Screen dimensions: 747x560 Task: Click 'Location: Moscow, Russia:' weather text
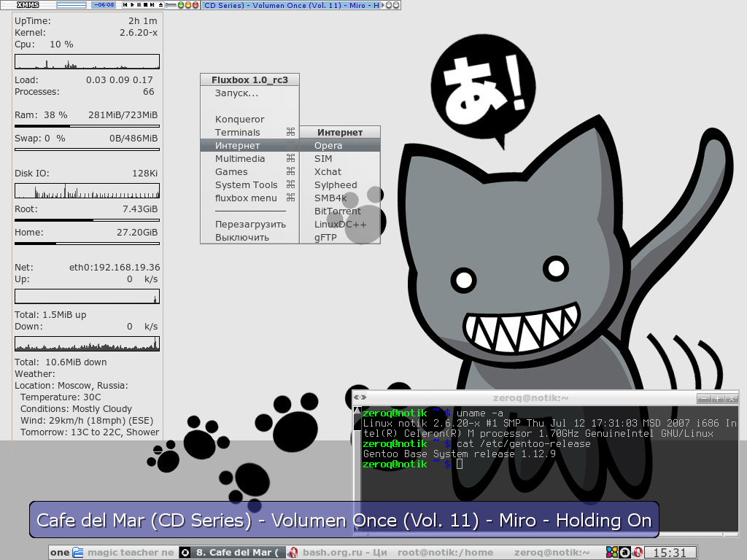(x=71, y=385)
